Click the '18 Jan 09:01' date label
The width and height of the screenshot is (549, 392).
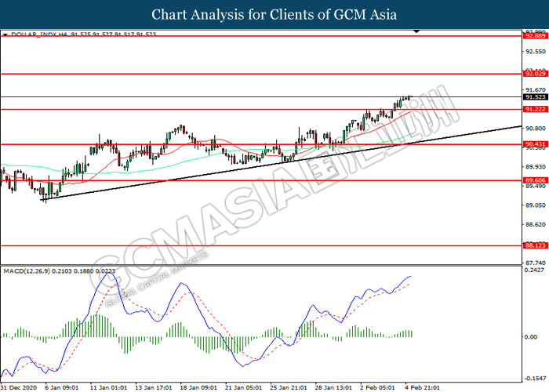(x=198, y=387)
